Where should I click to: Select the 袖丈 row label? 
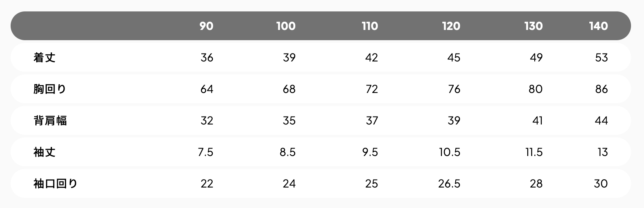(44, 152)
